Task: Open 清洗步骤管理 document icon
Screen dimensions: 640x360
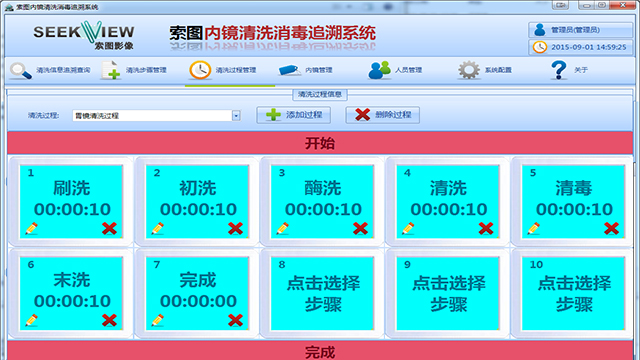Action: pos(110,70)
